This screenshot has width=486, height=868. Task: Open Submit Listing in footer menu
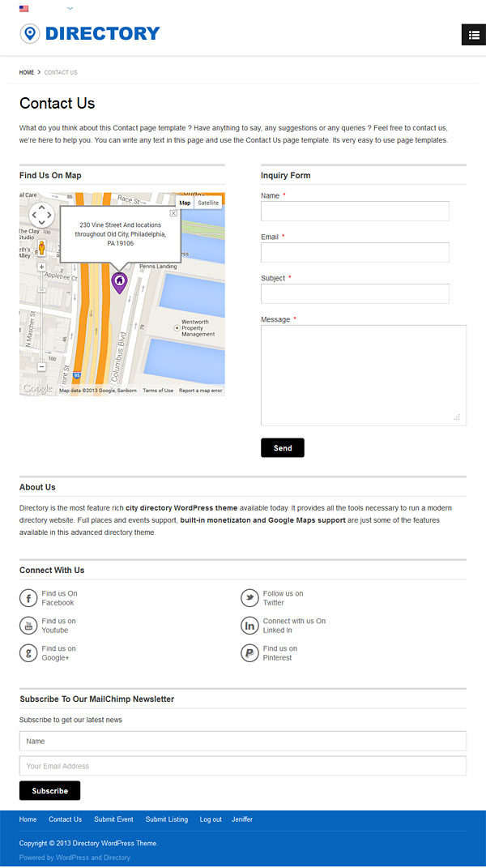click(x=167, y=819)
